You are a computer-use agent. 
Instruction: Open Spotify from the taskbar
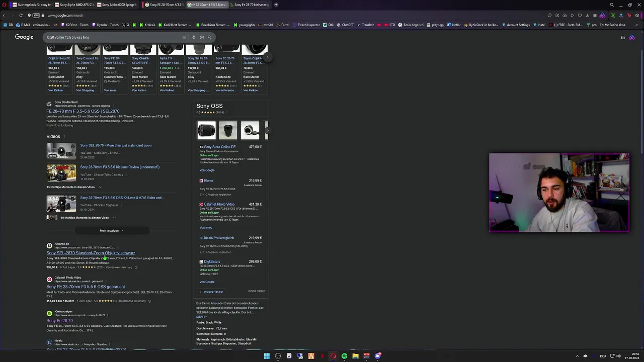pos(344,356)
